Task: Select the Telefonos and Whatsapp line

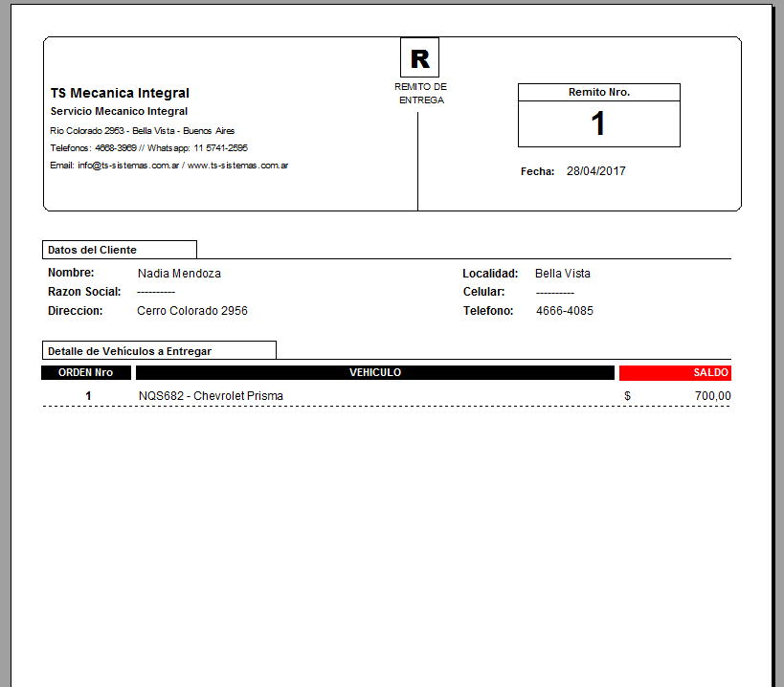Action: tap(148, 148)
